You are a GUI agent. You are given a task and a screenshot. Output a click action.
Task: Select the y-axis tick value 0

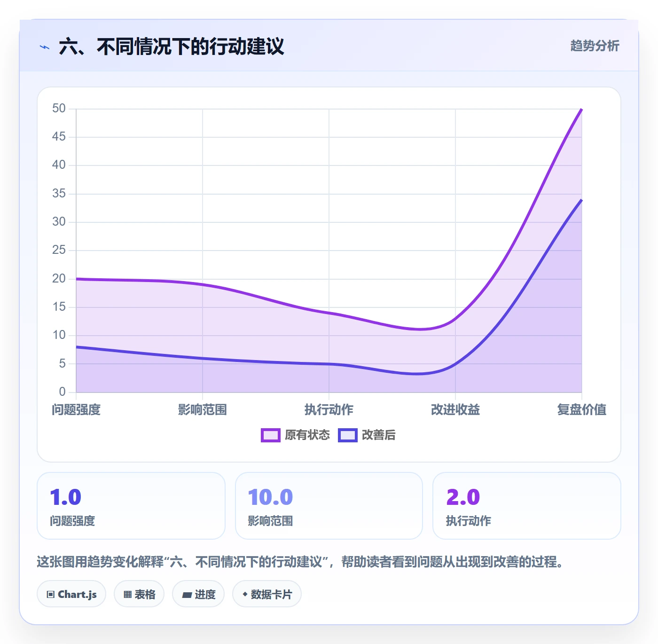[x=62, y=392]
